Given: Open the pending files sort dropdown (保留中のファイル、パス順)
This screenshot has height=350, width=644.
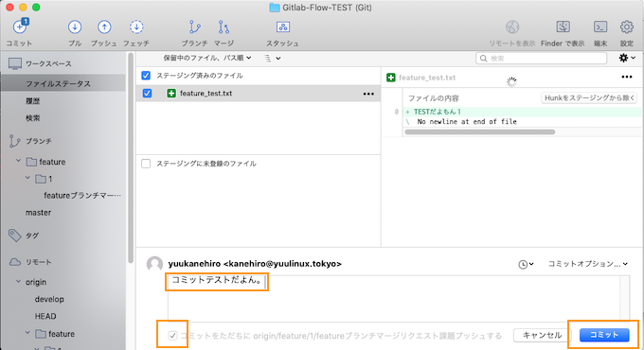Looking at the screenshot, I should point(207,59).
